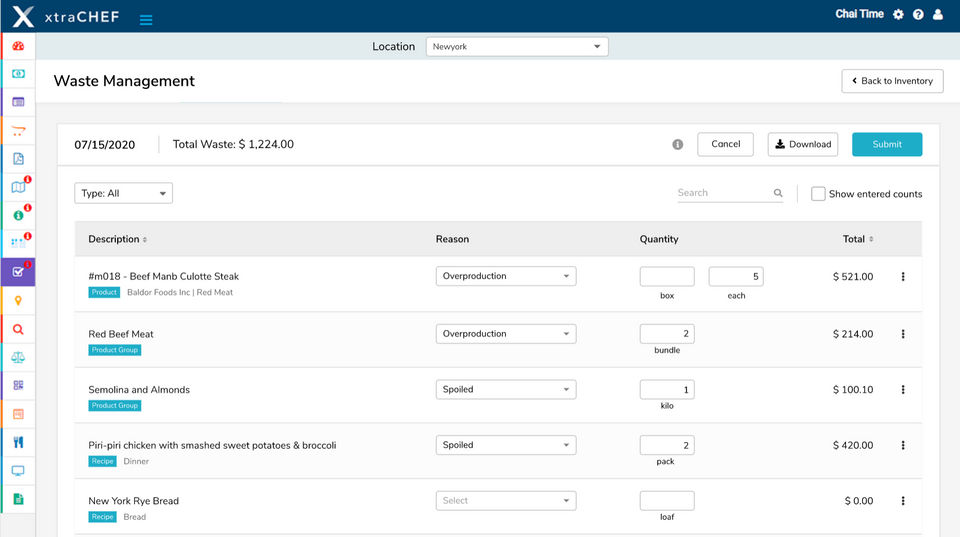Open settings gear in top bar
The width and height of the screenshot is (960, 537).
click(x=898, y=15)
